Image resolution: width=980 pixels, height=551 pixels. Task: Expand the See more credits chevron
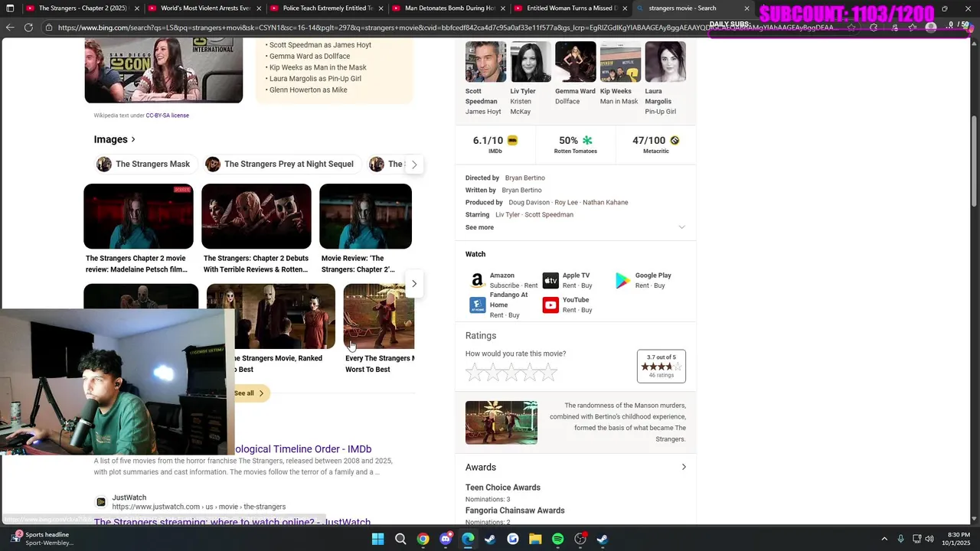pos(681,227)
